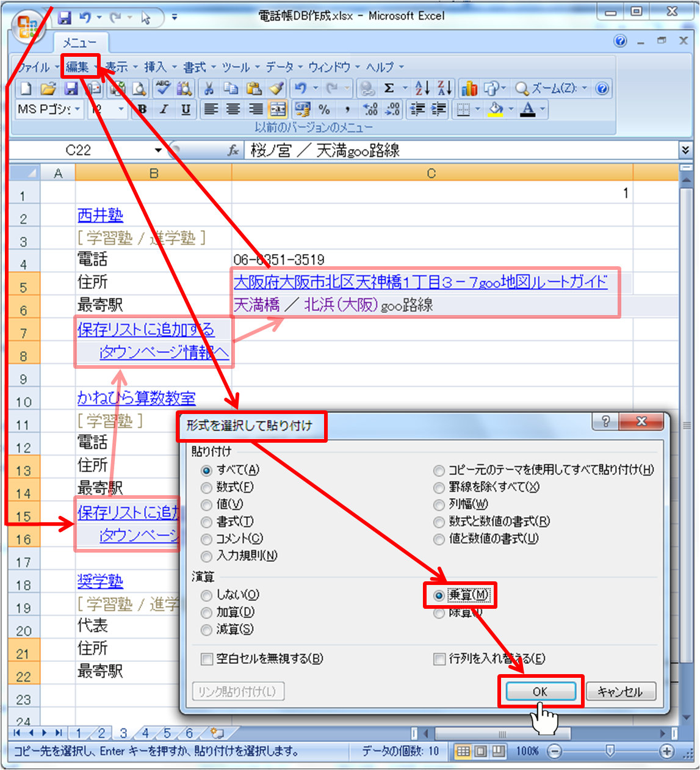Sort ascending with the A-Z icon
Image resolution: width=700 pixels, height=770 pixels.
point(421,89)
